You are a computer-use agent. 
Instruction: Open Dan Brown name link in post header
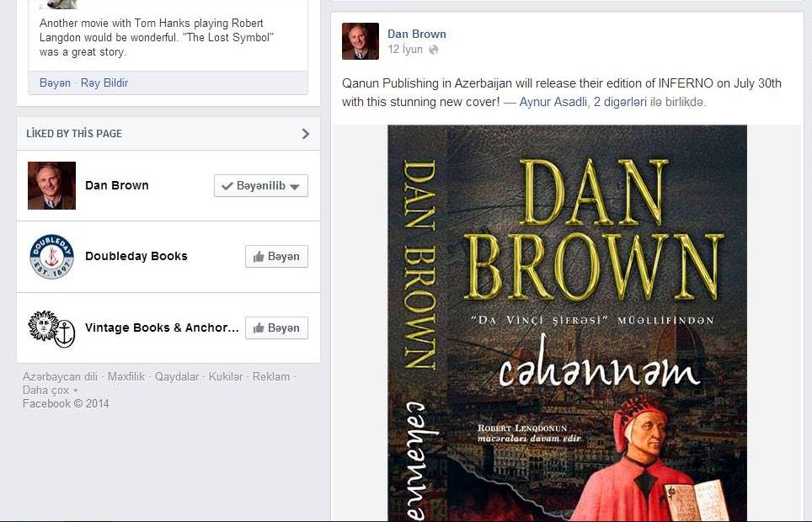[x=417, y=35]
